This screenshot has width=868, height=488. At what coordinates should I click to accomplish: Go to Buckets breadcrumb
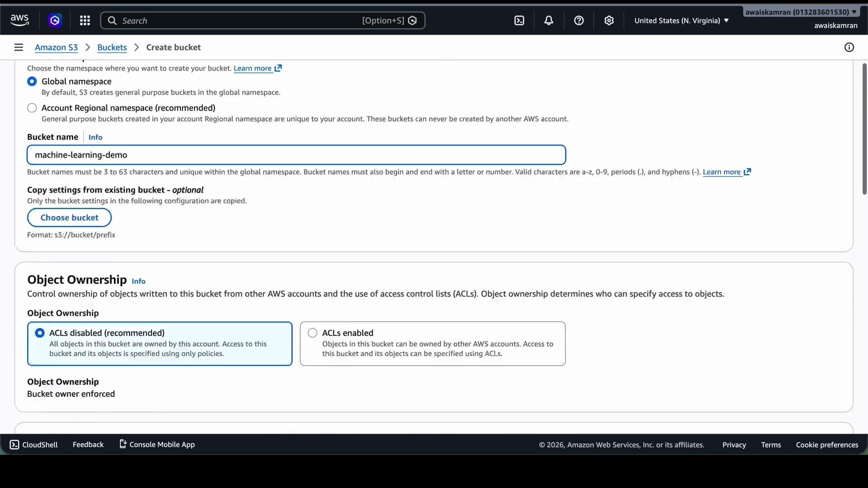pyautogui.click(x=112, y=47)
